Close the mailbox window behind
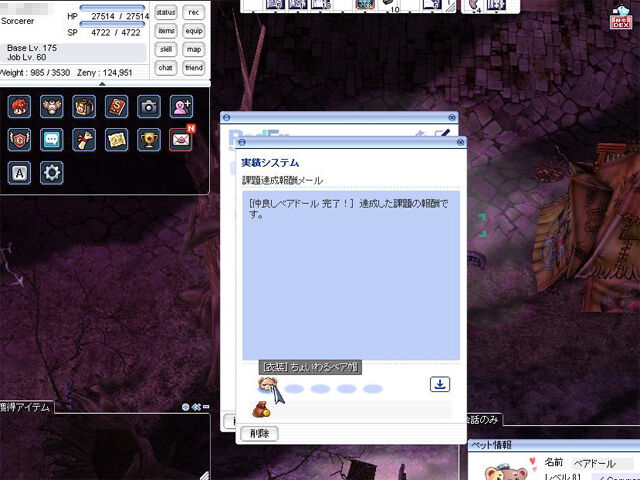 point(452,118)
